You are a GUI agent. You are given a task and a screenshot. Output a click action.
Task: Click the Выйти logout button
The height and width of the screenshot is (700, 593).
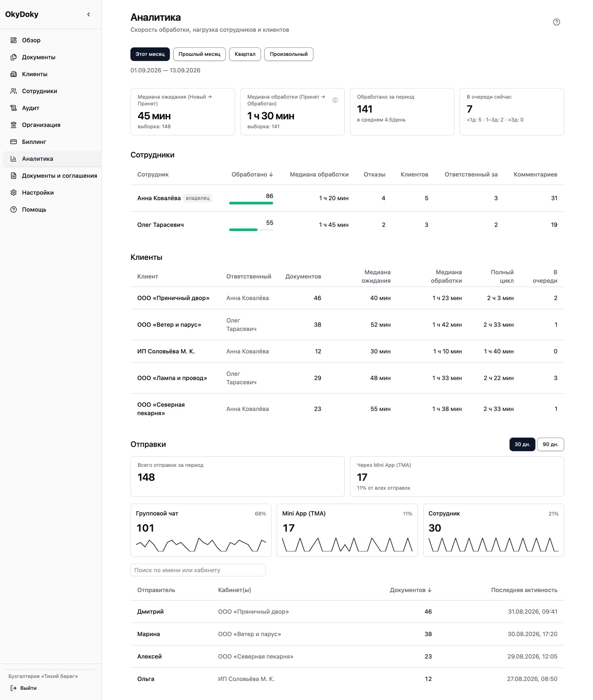24,688
